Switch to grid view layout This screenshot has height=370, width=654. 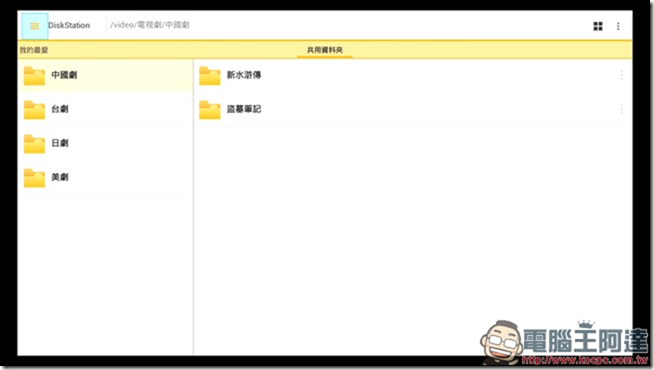598,26
